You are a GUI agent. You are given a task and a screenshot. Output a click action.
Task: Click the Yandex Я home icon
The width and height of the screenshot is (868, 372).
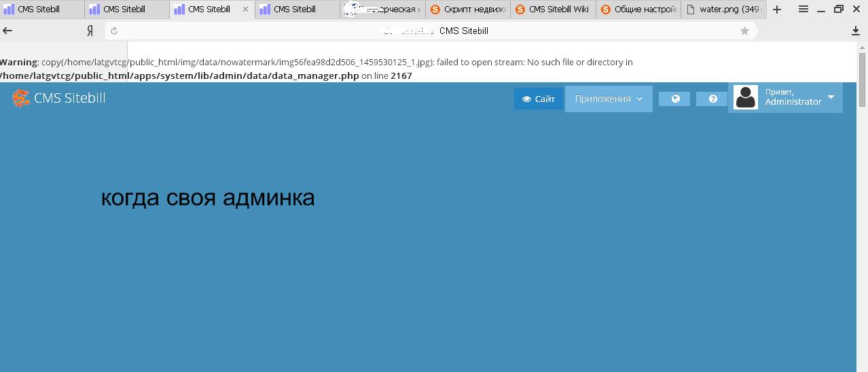tap(90, 31)
